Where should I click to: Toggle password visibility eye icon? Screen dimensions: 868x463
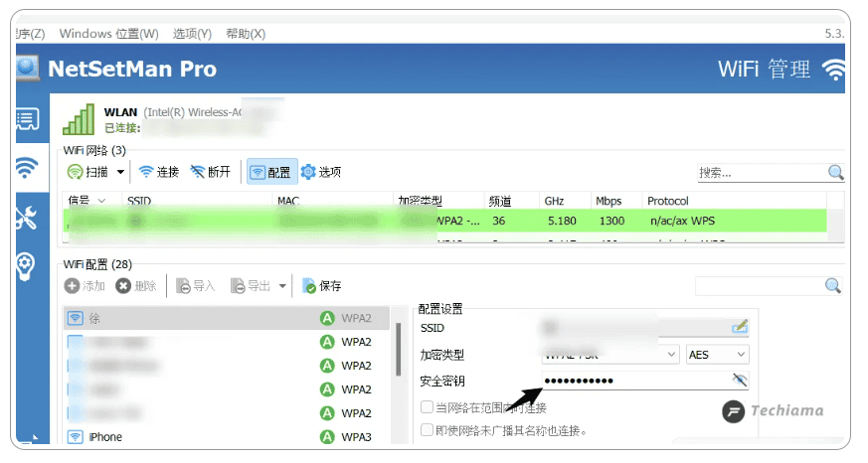point(740,380)
